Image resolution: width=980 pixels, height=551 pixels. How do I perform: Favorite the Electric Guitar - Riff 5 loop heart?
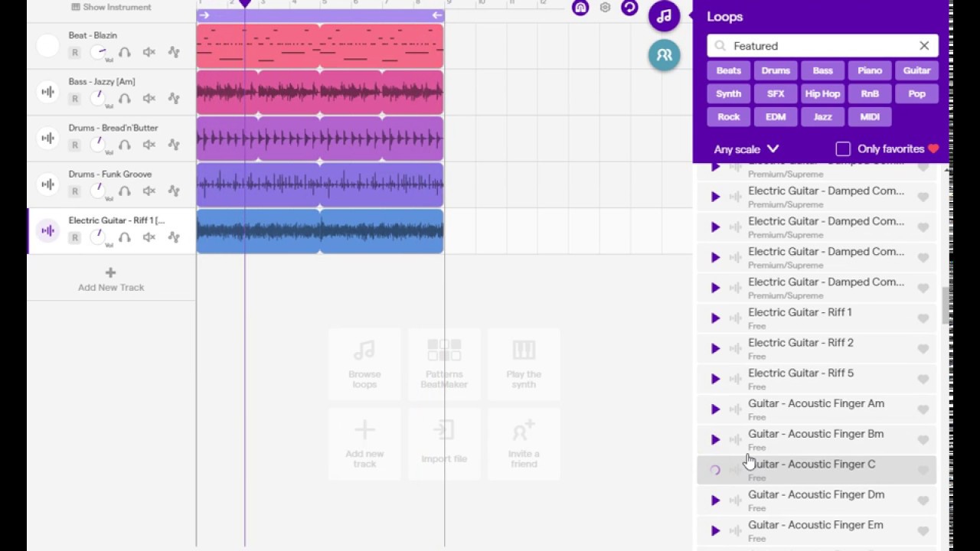pos(923,379)
